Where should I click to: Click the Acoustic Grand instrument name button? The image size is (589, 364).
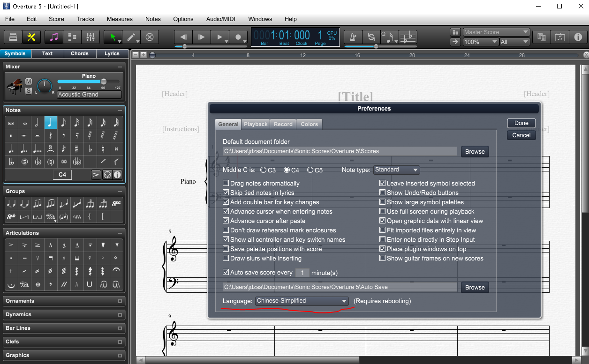click(x=89, y=95)
